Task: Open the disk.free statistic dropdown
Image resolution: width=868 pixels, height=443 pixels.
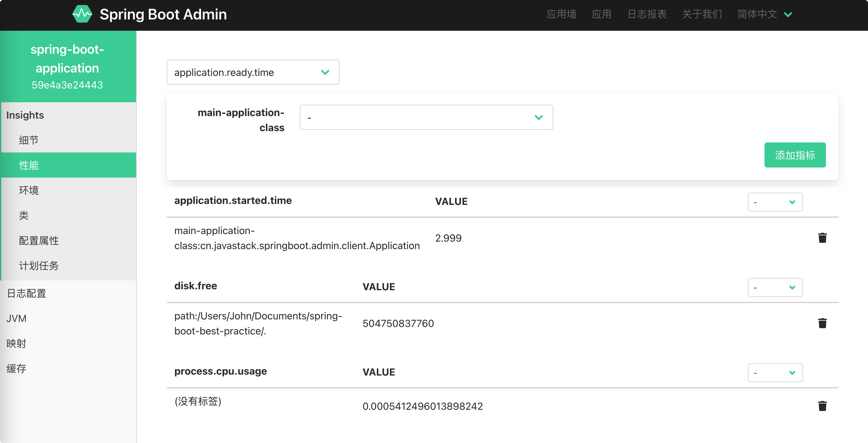Action: click(775, 287)
